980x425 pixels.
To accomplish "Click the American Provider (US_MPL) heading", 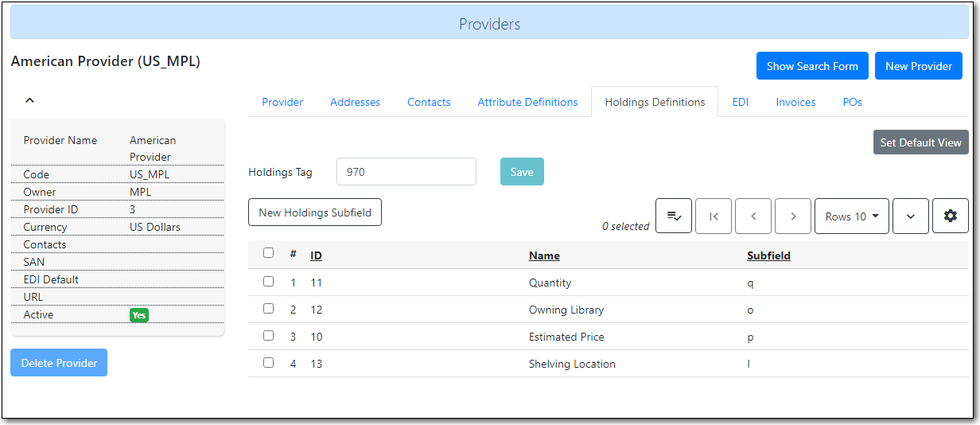I will [106, 61].
